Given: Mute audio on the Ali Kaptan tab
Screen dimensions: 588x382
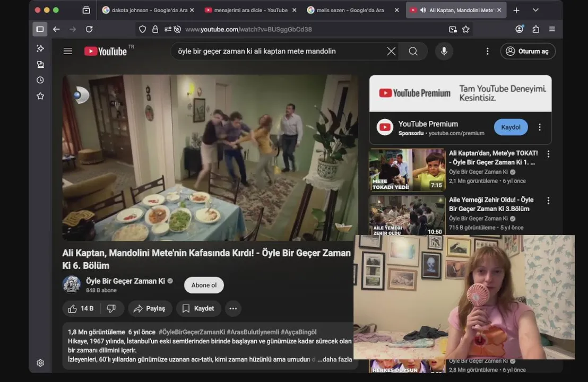Looking at the screenshot, I should (x=423, y=10).
